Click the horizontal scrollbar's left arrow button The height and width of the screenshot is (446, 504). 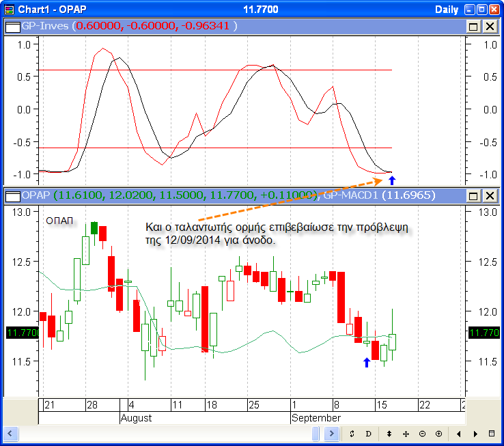pyautogui.click(x=11, y=434)
